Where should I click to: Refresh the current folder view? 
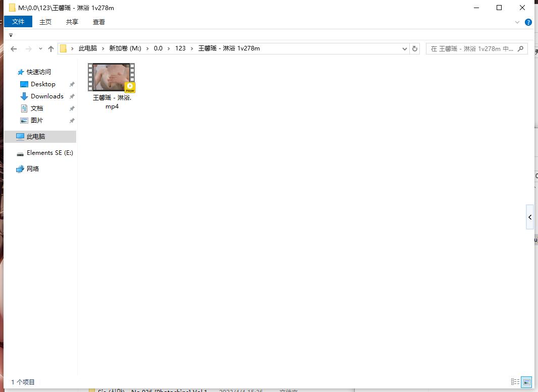(x=415, y=48)
